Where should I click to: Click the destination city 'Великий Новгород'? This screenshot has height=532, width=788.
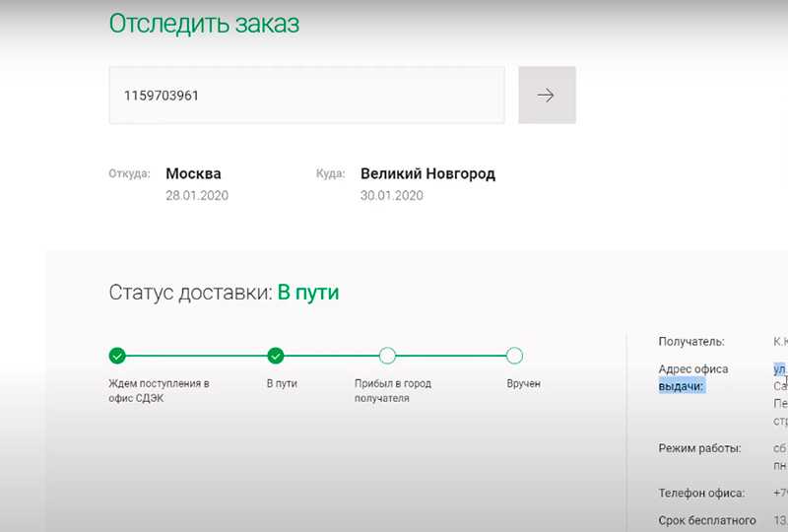point(427,173)
